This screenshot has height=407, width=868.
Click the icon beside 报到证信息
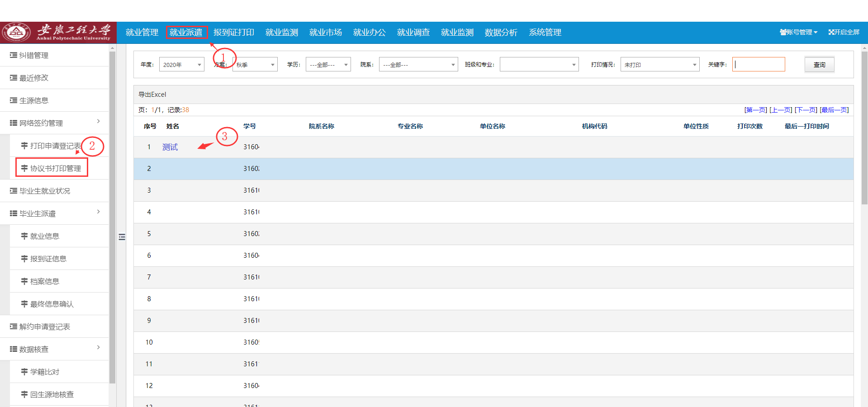pos(24,259)
